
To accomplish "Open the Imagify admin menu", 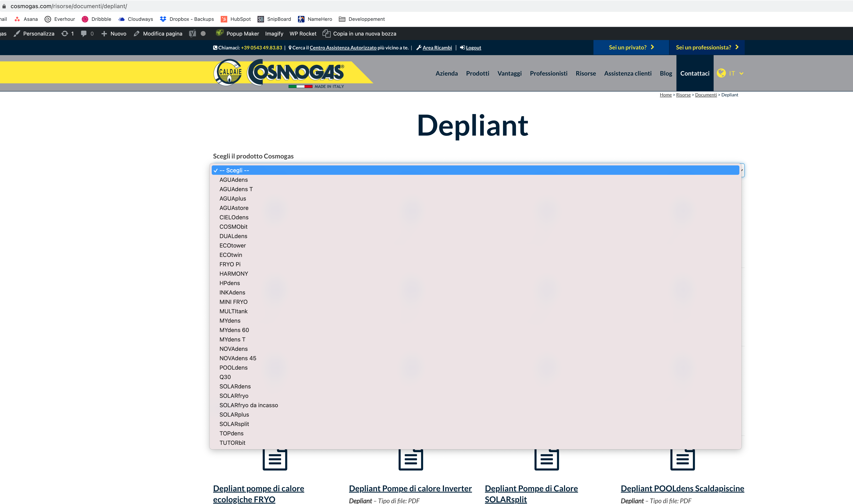I will (x=274, y=34).
